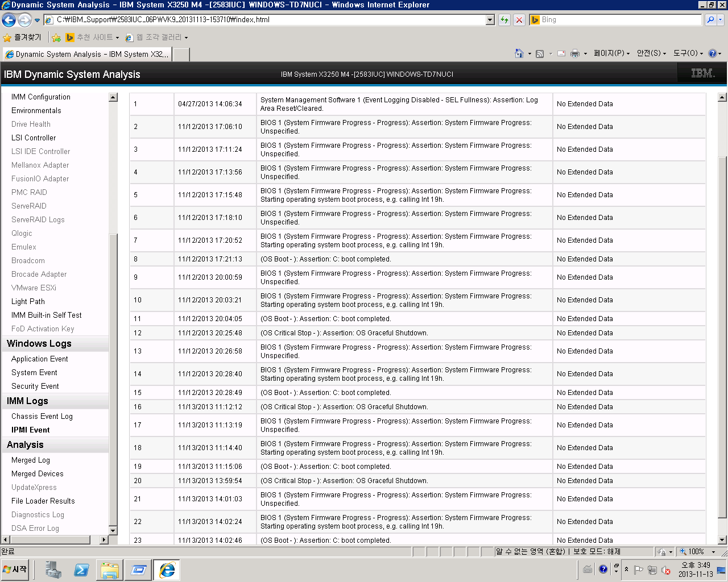Open the recent pages dropdown beside Forward
The image size is (728, 582).
(x=37, y=20)
